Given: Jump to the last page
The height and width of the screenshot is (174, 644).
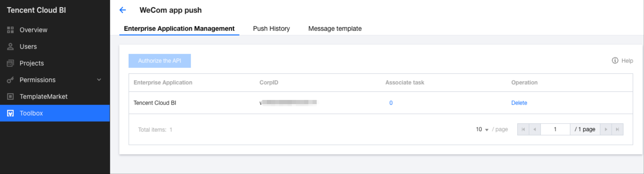Looking at the screenshot, I should pyautogui.click(x=617, y=129).
